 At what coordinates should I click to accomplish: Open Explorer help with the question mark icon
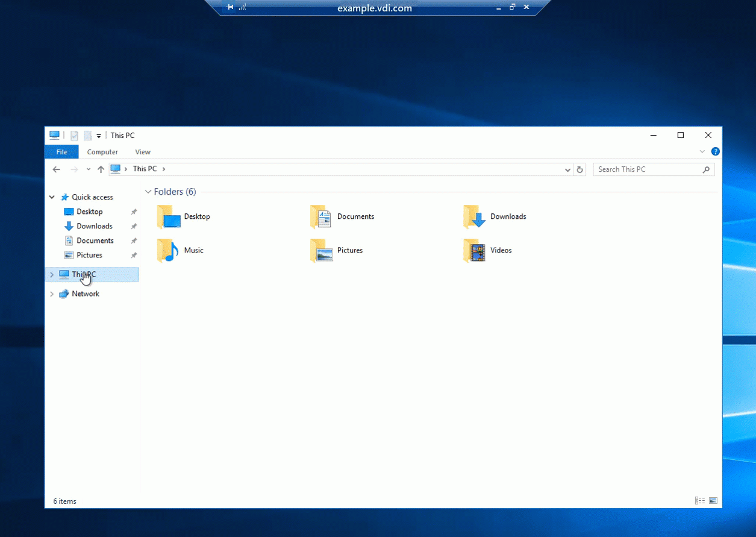point(715,152)
